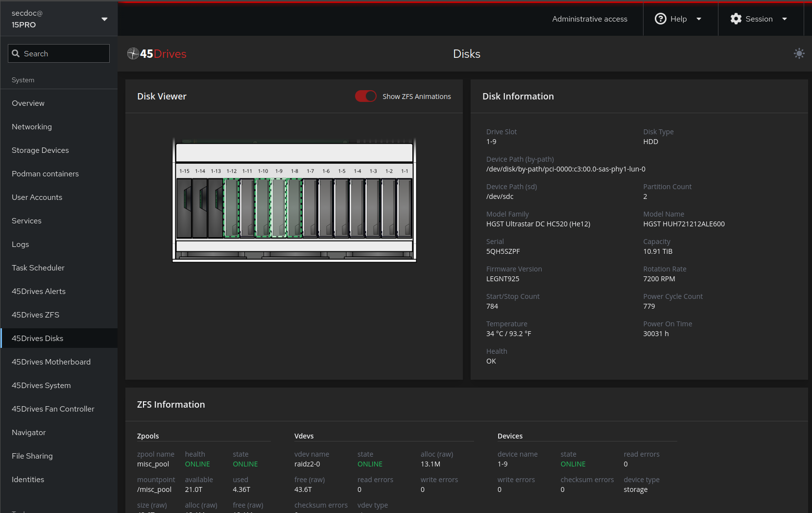Select disk in slot 1-10

click(263, 208)
